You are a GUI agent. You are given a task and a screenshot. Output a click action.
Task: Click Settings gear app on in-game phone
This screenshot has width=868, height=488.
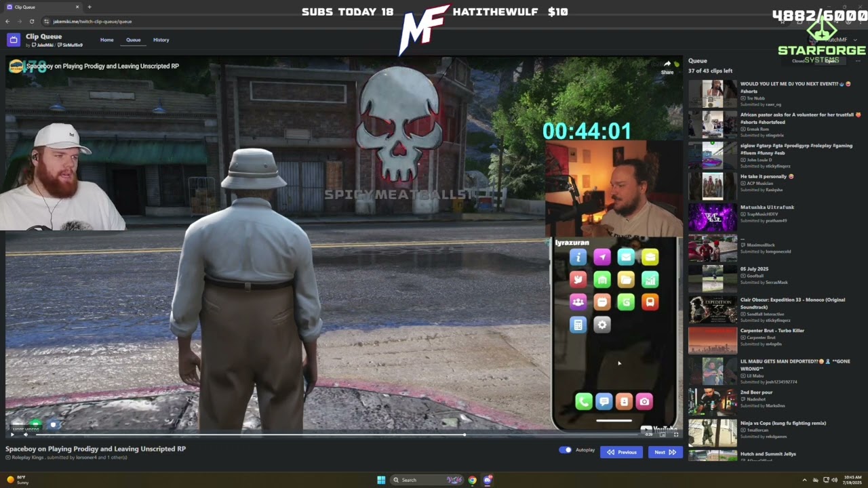coord(602,325)
